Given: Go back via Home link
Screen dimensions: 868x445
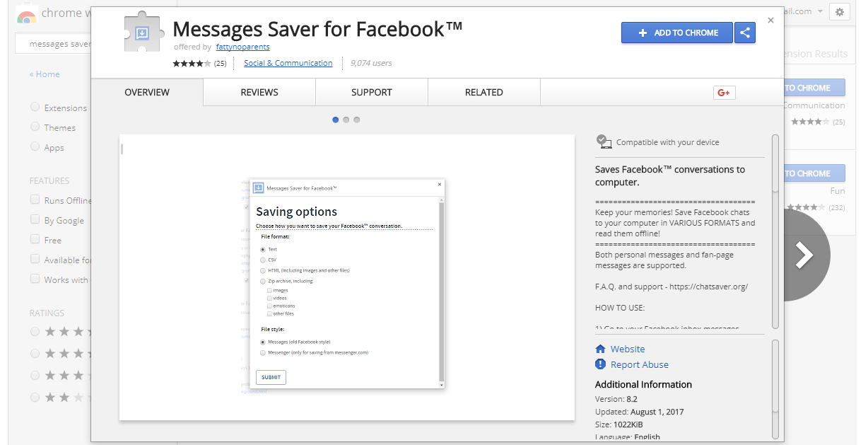Looking at the screenshot, I should click(x=45, y=74).
